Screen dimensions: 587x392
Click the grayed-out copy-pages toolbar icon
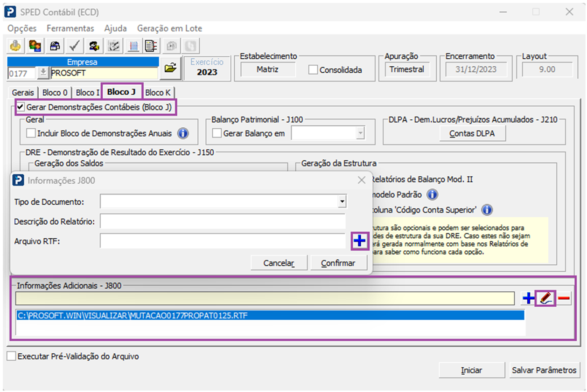click(172, 46)
